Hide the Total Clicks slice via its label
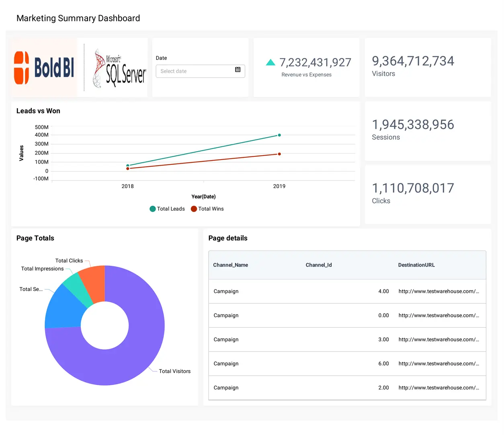This screenshot has height=435, width=504. (69, 261)
